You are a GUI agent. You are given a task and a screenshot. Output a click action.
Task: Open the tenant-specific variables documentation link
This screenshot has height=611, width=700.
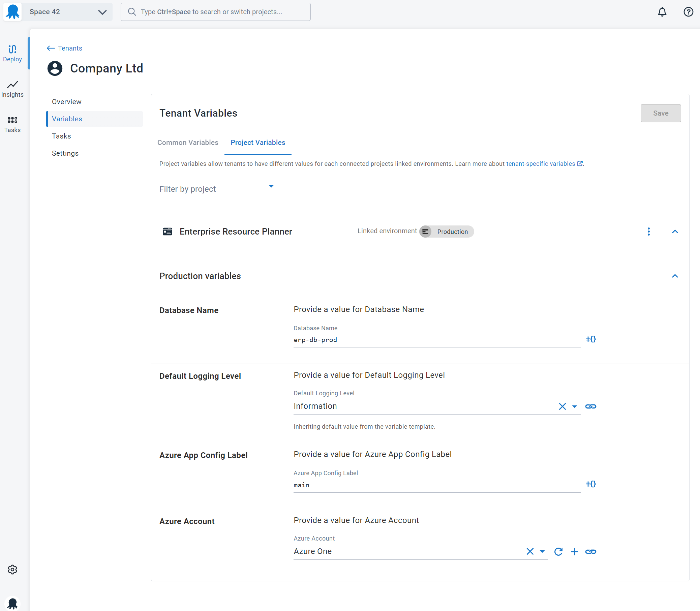coord(544,164)
